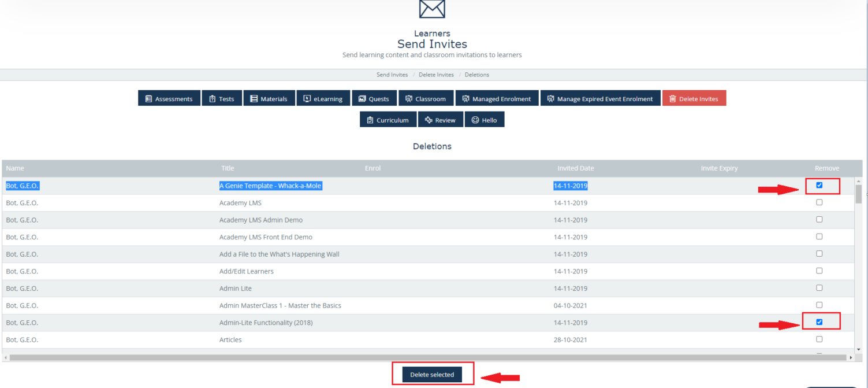The height and width of the screenshot is (388, 868).
Task: Tick the Remove checkbox for Academy LMS
Action: click(x=819, y=202)
